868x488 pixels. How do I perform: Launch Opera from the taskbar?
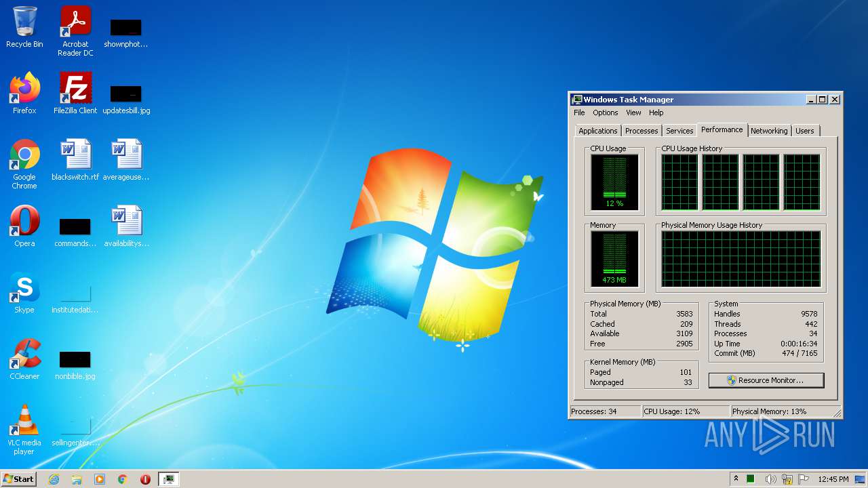145,479
